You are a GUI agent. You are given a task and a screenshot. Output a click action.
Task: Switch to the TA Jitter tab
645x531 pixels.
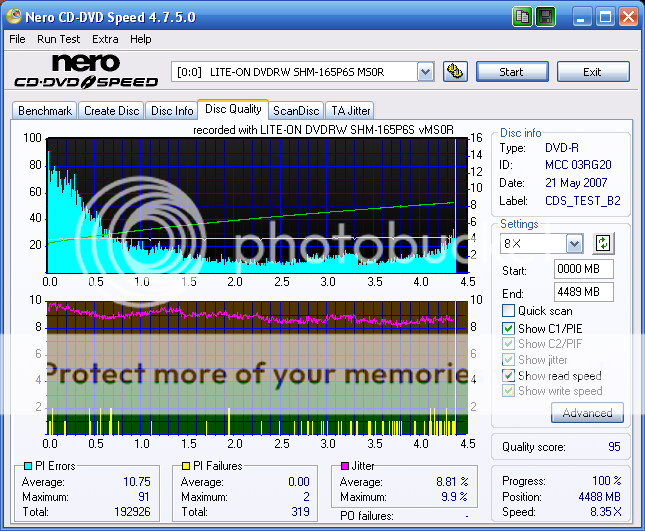point(350,111)
